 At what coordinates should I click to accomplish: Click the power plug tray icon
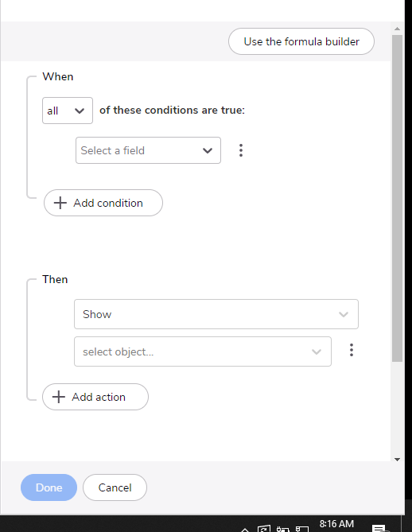point(282,529)
